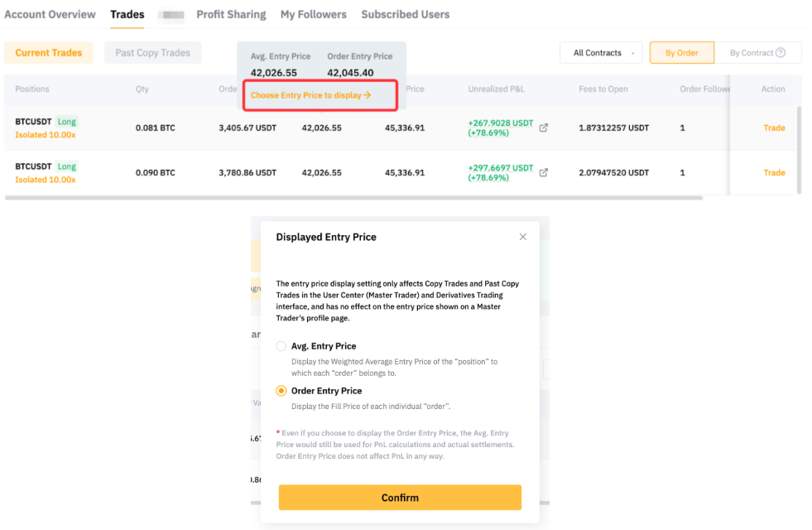Click Trade for the 0.090 BTC position
The width and height of the screenshot is (812, 530).
[x=774, y=173]
